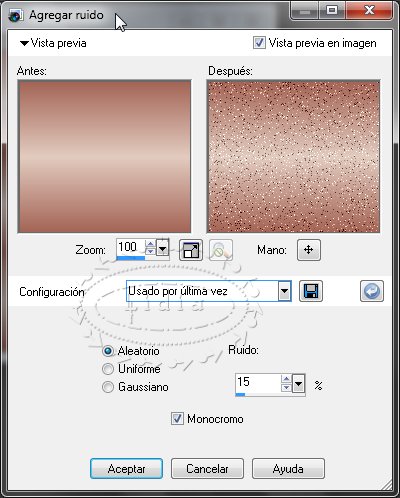Viewport: 400px width, 498px height.
Task: Increase Zoom with up stepper arrow
Action: coord(150,244)
